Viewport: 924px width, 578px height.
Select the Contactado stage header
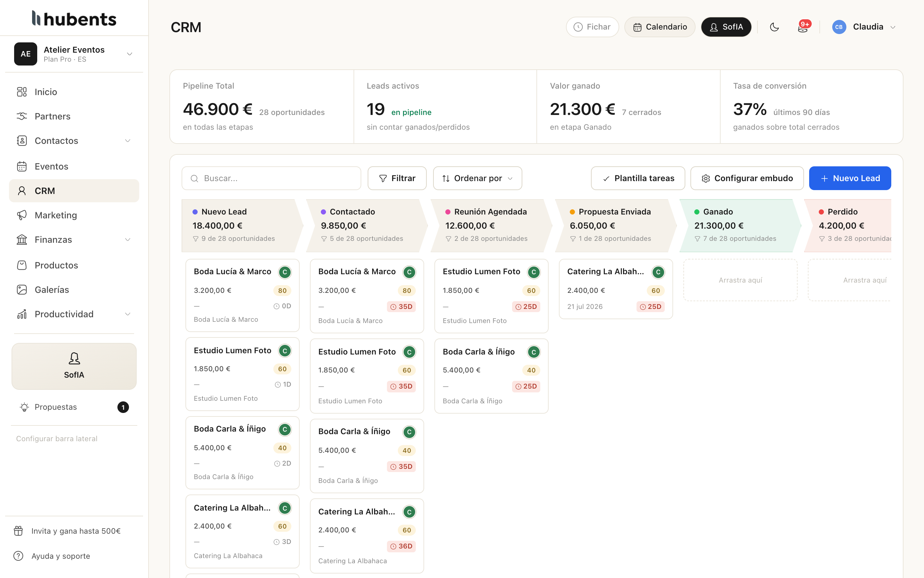point(366,225)
